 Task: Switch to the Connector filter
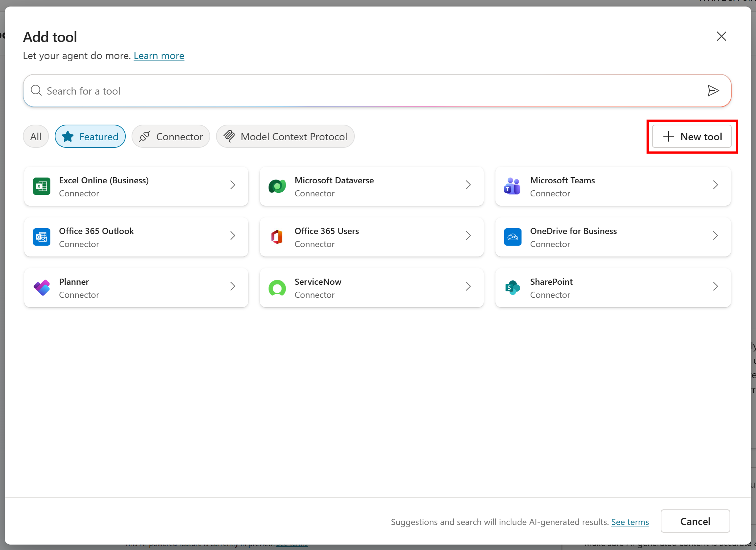[171, 137]
